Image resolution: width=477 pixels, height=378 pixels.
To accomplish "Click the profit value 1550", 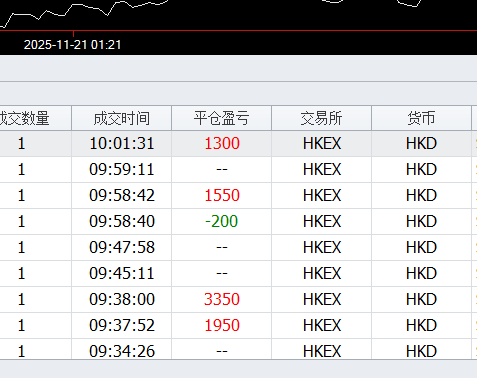I will (x=222, y=195).
